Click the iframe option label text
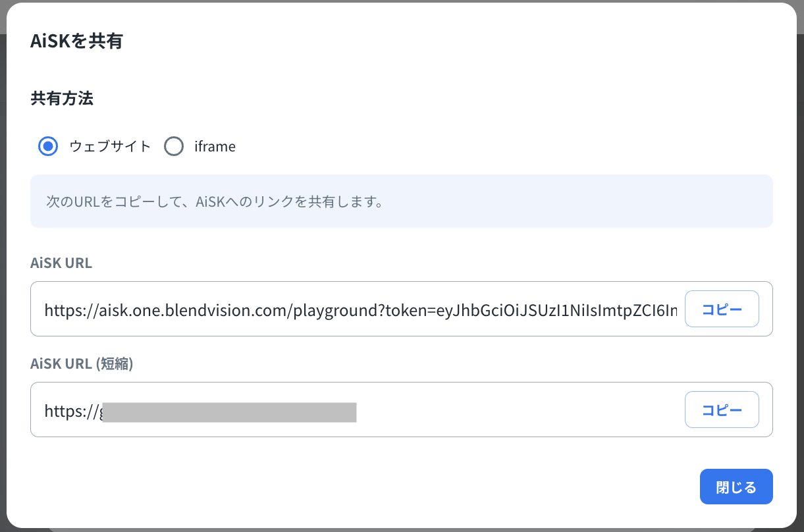Viewport: 804px width, 532px height. point(215,146)
